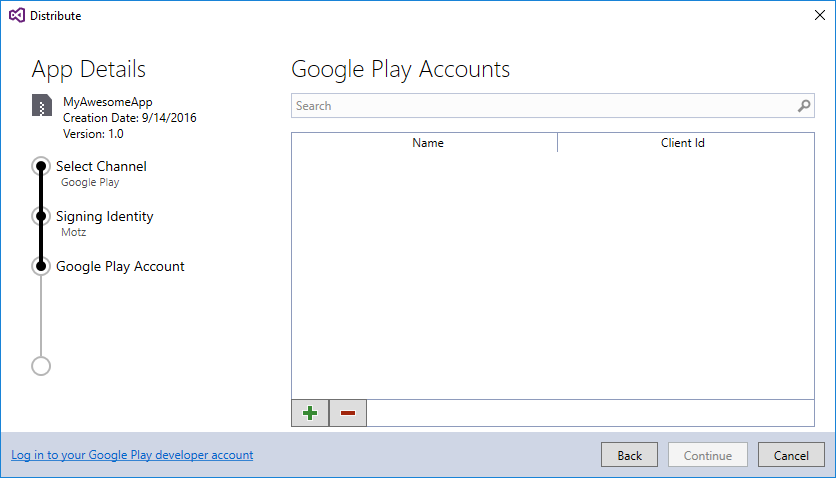Click the Visual Studio logo in title bar

(x=17, y=15)
